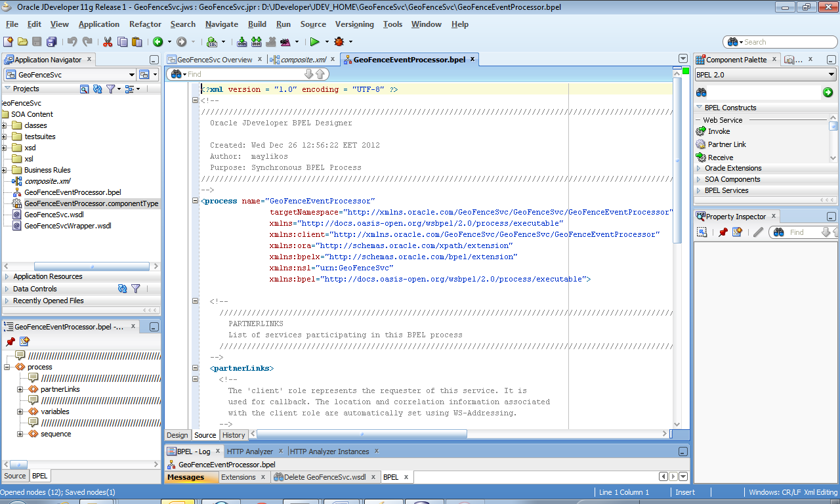Expand the partnerLinks node in Structure
Image resolution: width=840 pixels, height=504 pixels.
tap(20, 389)
